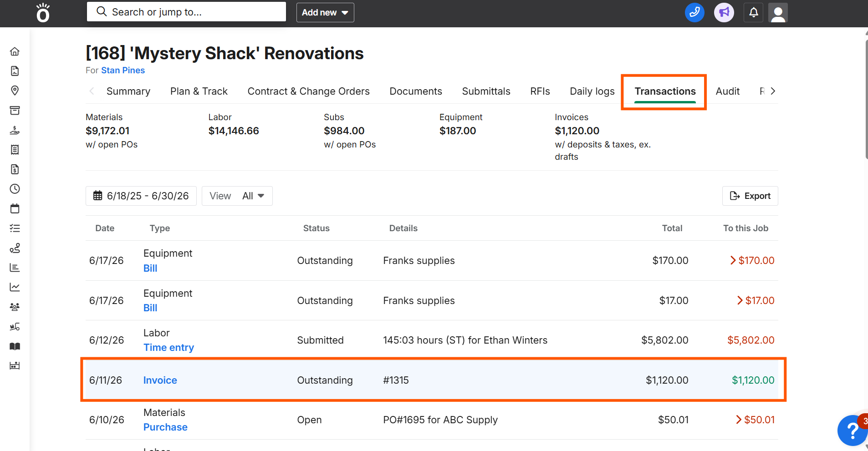Click the signed document icon in sidebar
868x451 pixels.
pyautogui.click(x=15, y=71)
